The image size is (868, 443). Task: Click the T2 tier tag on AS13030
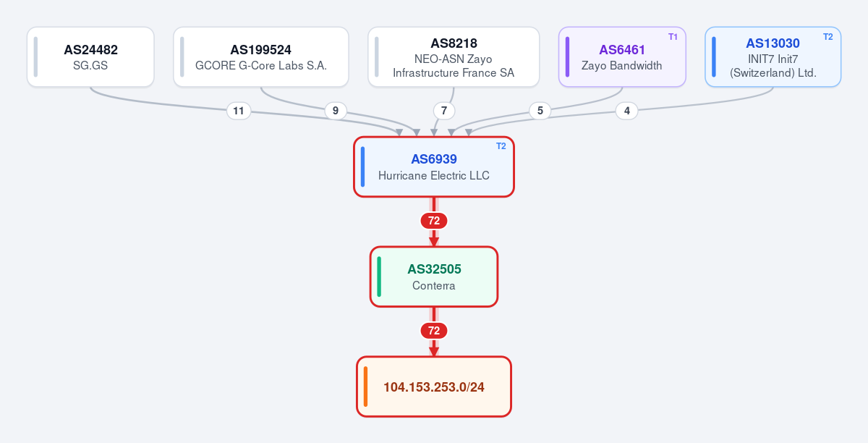(827, 37)
